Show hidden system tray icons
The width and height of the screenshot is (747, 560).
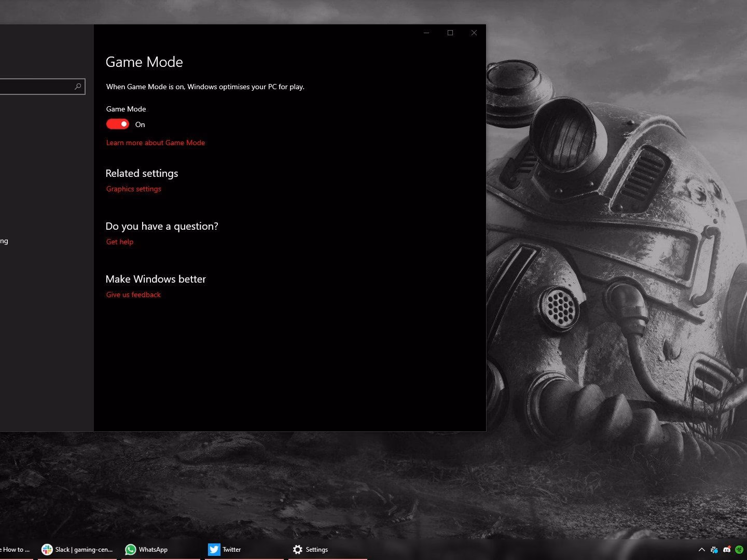(x=702, y=550)
